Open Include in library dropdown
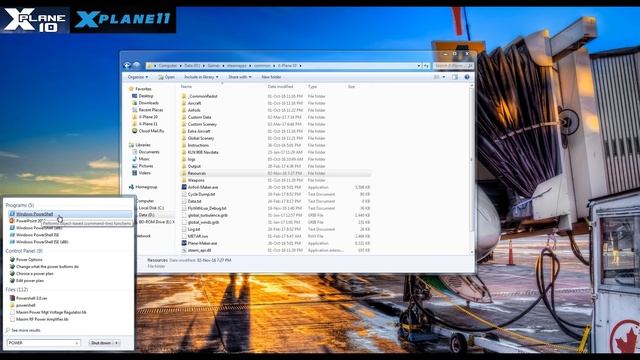This screenshot has height=360, width=640. click(x=201, y=77)
